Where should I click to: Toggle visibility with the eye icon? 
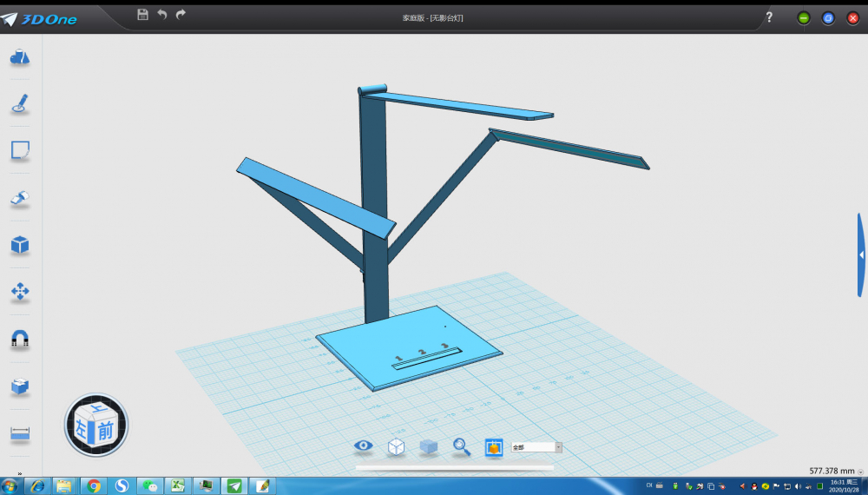[x=363, y=445]
